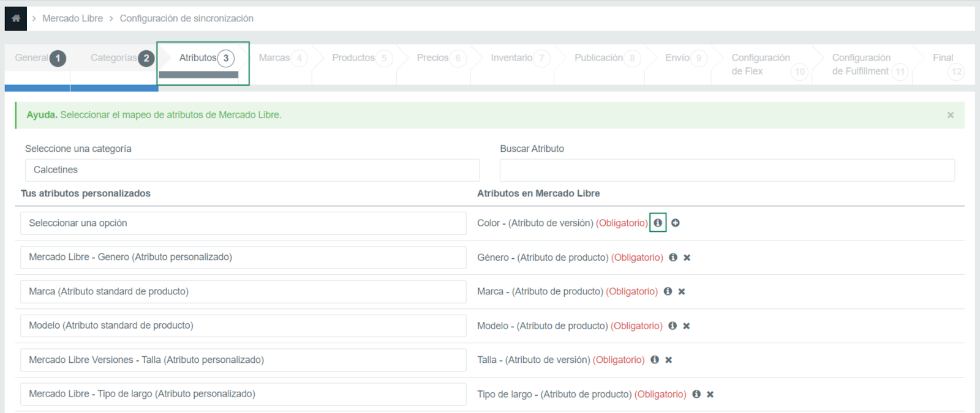
Task: Go to the Envío step tab
Action: tap(685, 58)
